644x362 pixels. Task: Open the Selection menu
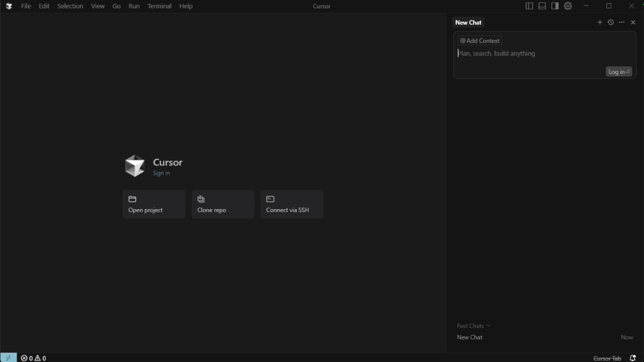point(70,6)
